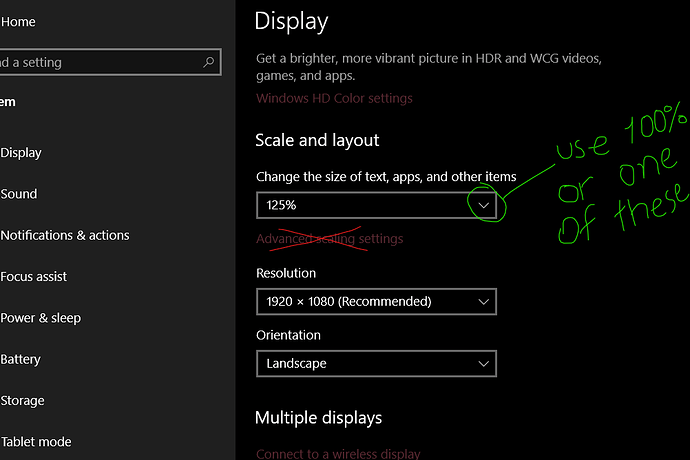Click the HDR and WCG description text
The height and width of the screenshot is (460, 690).
(x=429, y=67)
